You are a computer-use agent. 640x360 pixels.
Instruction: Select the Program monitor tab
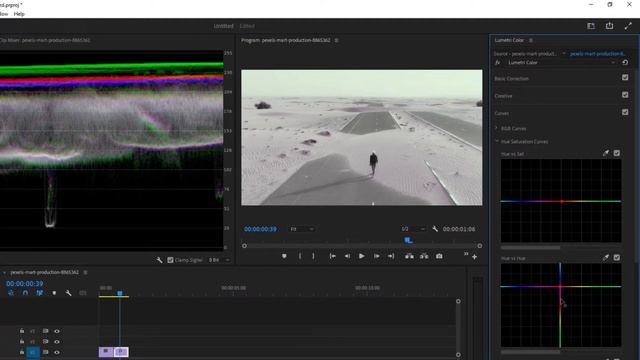point(285,40)
